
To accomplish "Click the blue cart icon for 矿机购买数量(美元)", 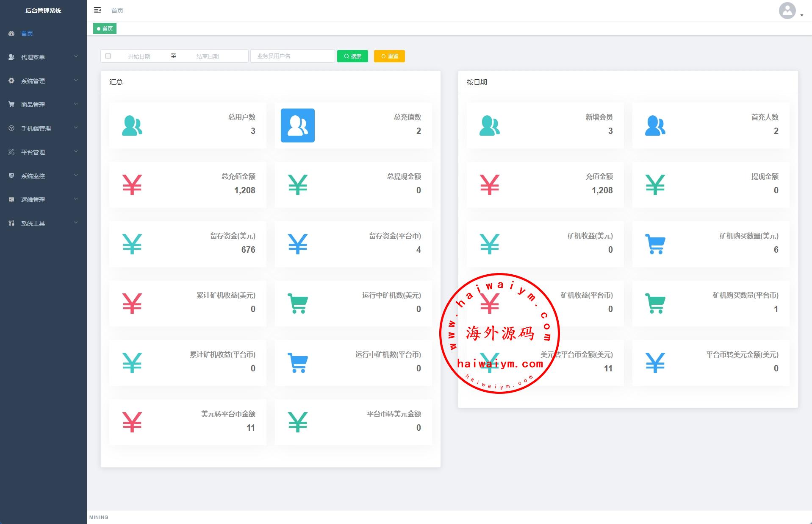I will [x=655, y=244].
